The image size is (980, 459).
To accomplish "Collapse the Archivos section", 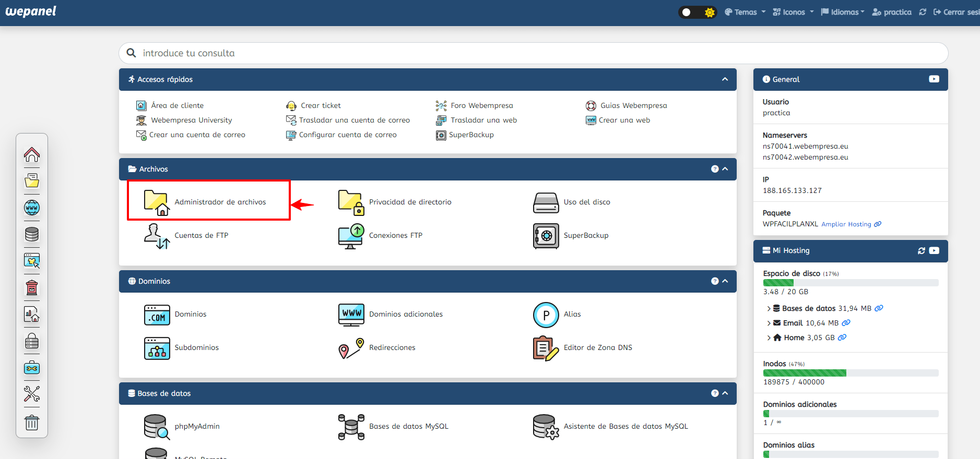I will pos(725,169).
